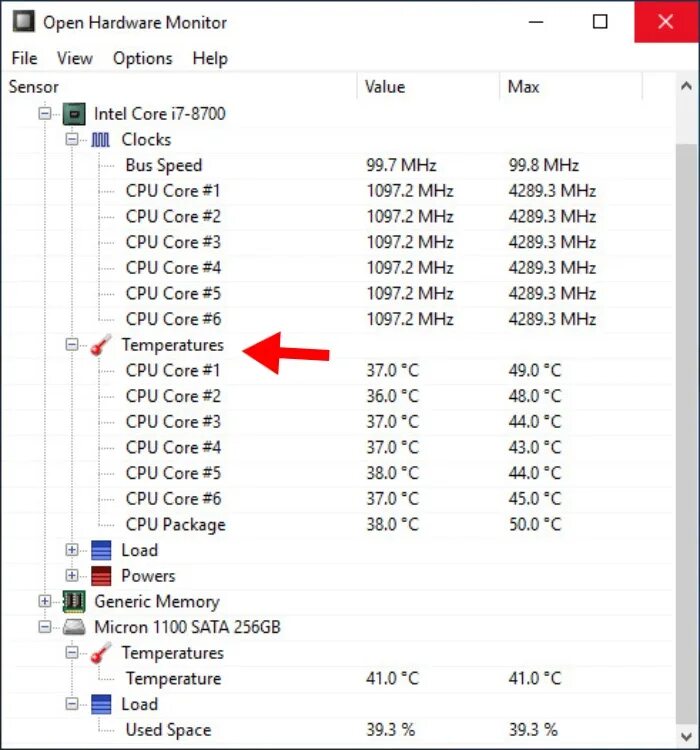Viewport: 700px width, 750px height.
Task: Select CPU Core #5 temperature row
Action: (x=339, y=474)
